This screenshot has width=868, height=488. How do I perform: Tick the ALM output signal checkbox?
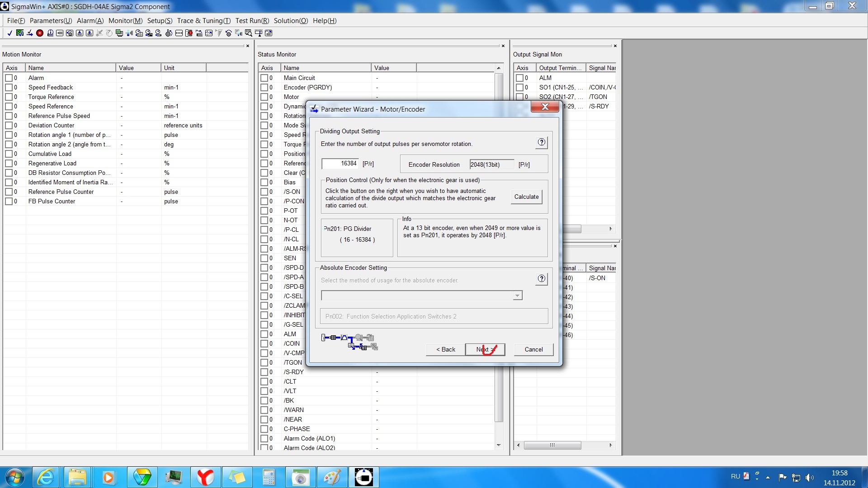pyautogui.click(x=519, y=78)
